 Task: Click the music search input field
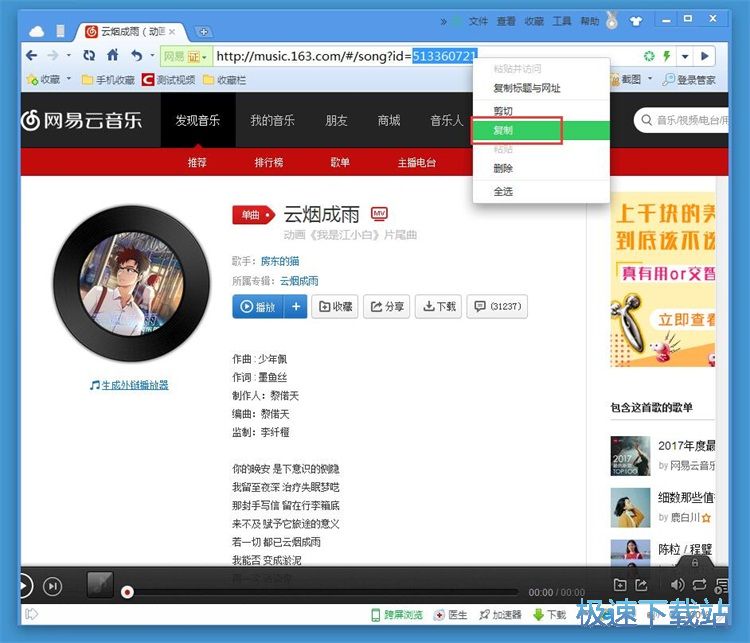pos(683,120)
